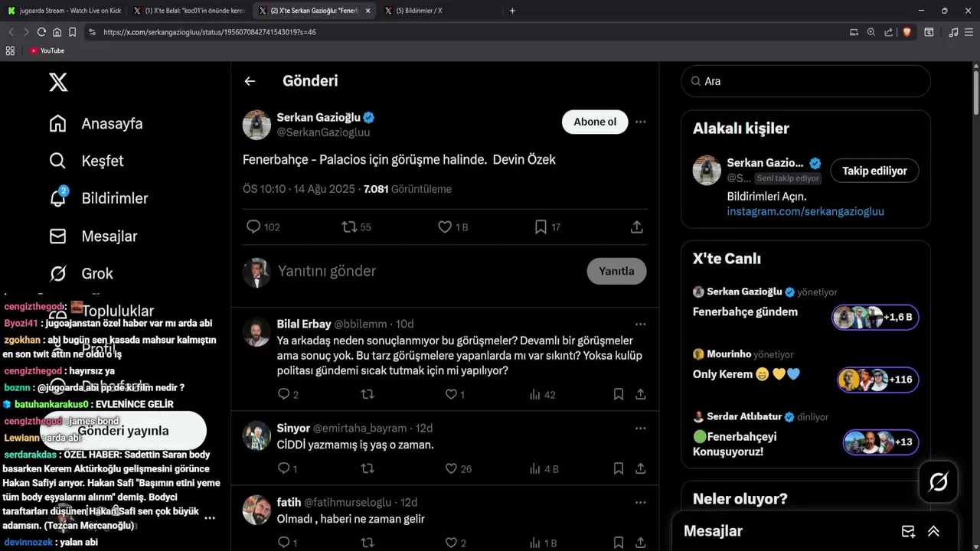Reply to fatih's comment
Image resolution: width=980 pixels, height=551 pixels.
point(283,543)
